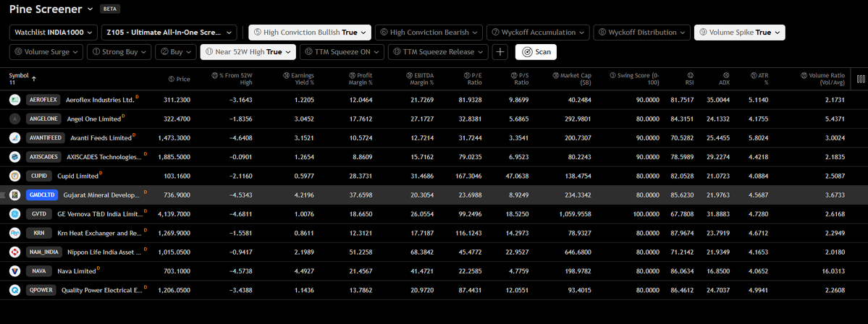This screenshot has height=324, width=868.
Task: Click the Angel One logo icon
Action: (x=15, y=119)
